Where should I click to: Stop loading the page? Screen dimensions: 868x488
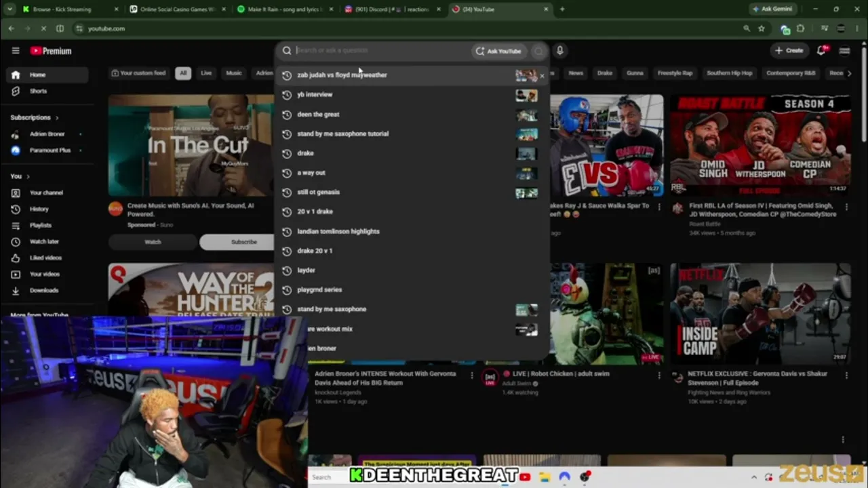[42, 28]
